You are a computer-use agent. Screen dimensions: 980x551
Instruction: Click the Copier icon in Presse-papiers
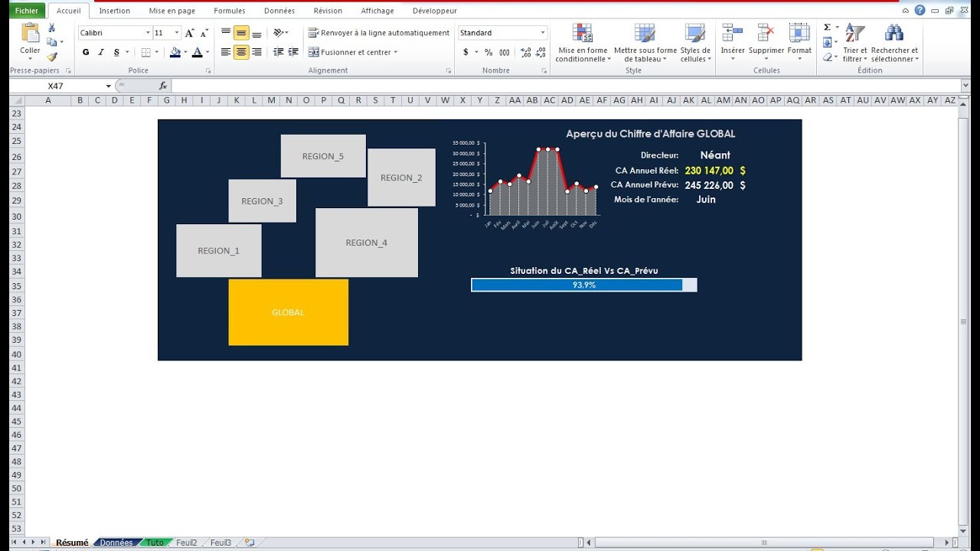(52, 42)
